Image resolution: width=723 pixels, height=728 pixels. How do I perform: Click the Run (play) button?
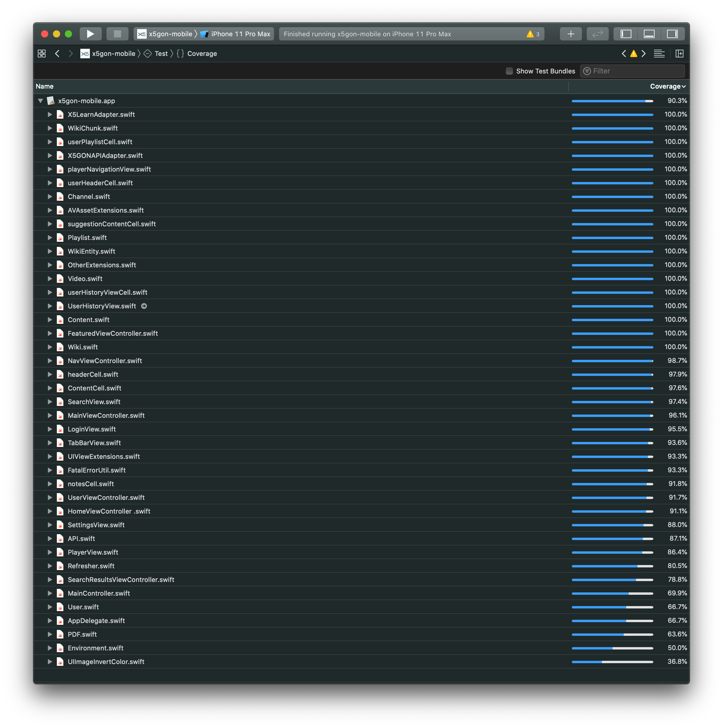click(90, 34)
